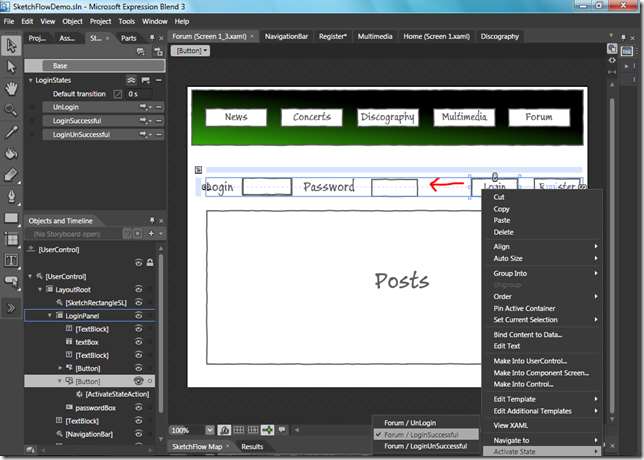Hide the LoginPanel layer with eye icon
Image resolution: width=644 pixels, height=460 pixels.
pyautogui.click(x=138, y=315)
